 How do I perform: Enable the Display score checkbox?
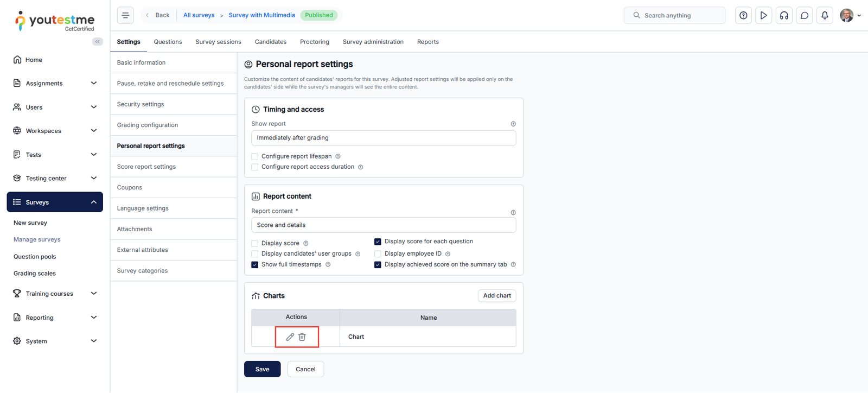255,244
